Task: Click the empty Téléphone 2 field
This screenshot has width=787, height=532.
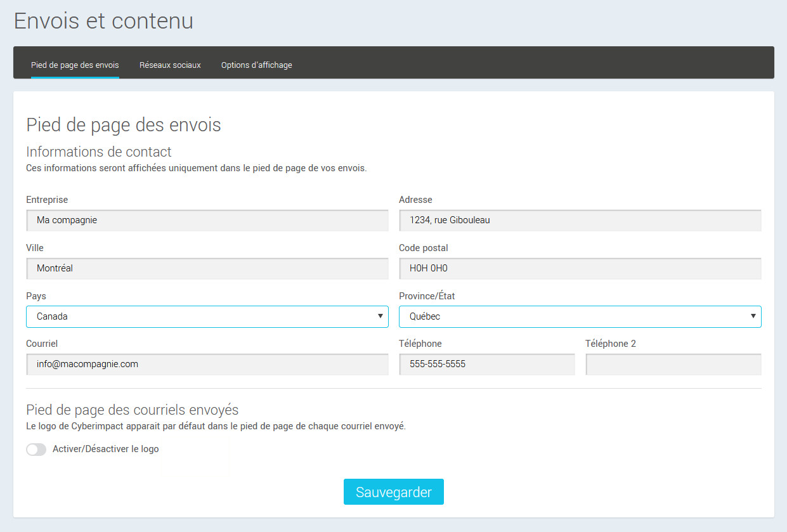Action: (673, 364)
